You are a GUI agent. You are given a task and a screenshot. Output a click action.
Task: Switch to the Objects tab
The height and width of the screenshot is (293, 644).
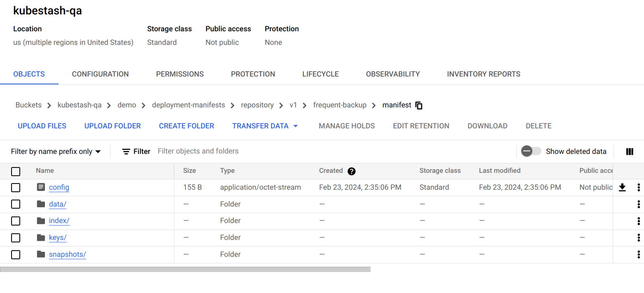(29, 74)
